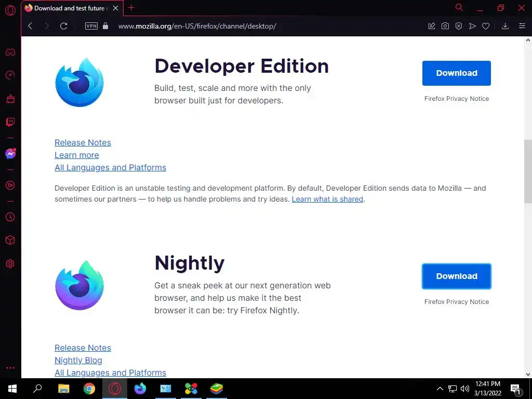
Task: Open Easy Setup menu icon
Action: [522, 26]
